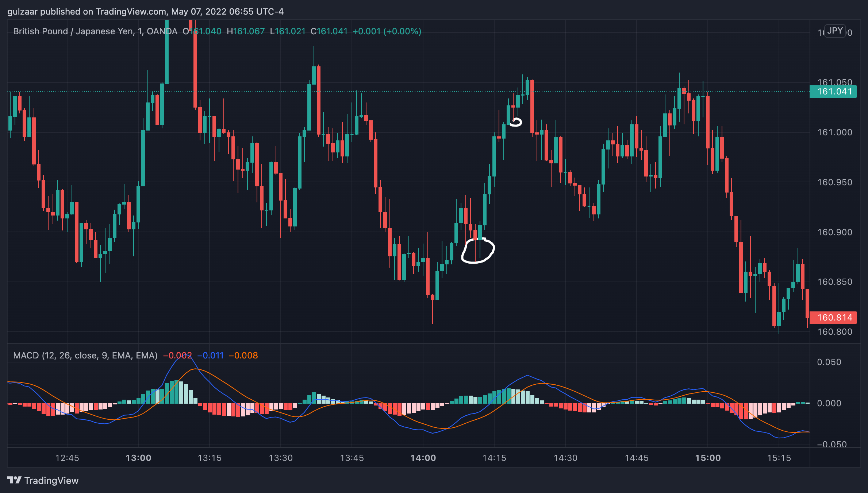
Task: Click the OANDA source label
Action: click(x=162, y=31)
